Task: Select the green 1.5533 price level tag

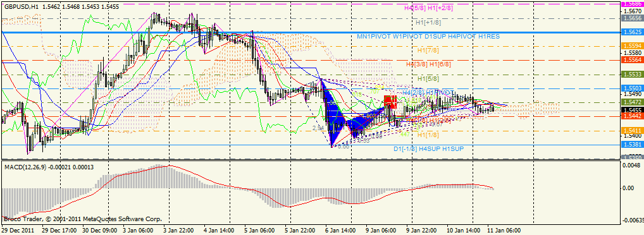Action: 632,75
